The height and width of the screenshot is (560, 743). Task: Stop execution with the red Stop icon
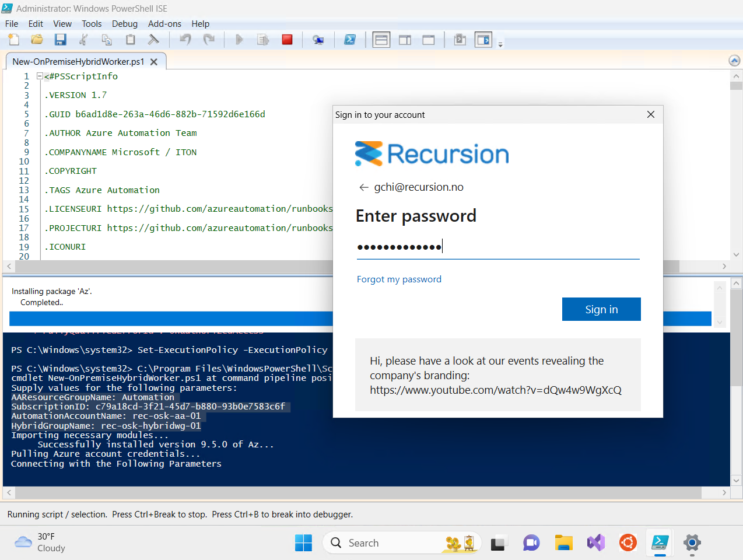287,39
